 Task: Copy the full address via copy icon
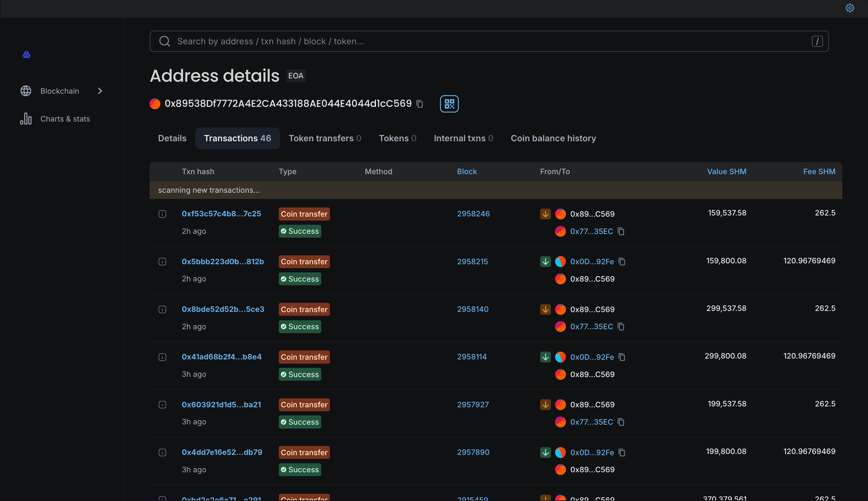[420, 104]
